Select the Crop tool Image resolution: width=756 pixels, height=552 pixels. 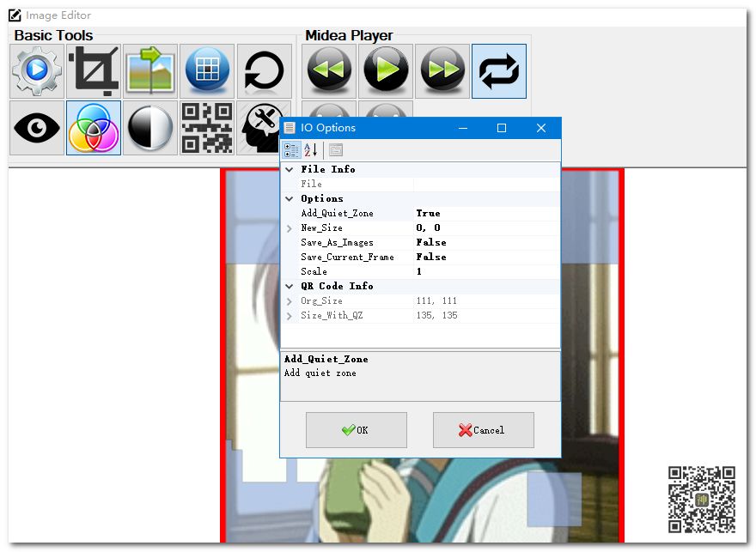(x=94, y=71)
